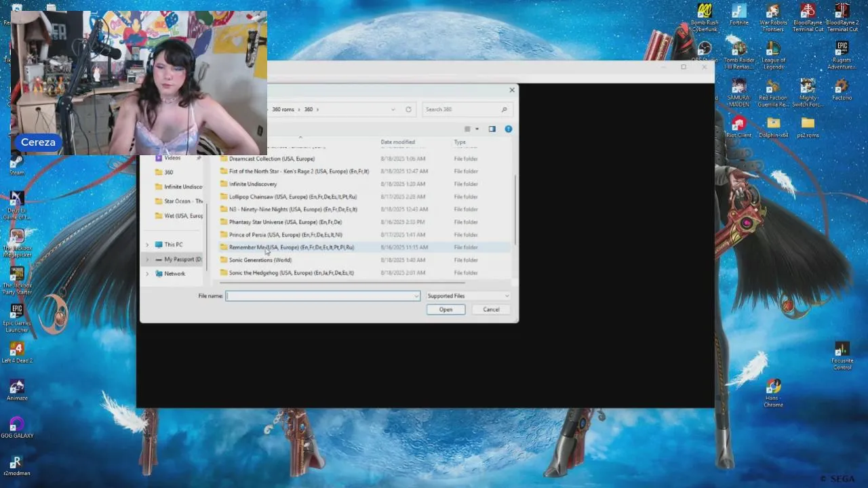Select the 360 quick access folder
Image resolution: width=868 pixels, height=488 pixels.
coord(168,172)
